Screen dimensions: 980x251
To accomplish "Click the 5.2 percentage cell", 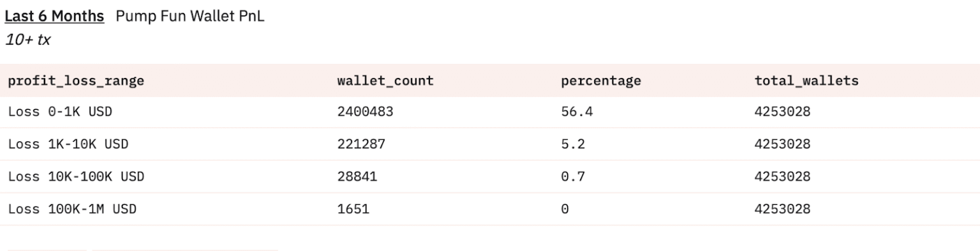I will tap(573, 144).
